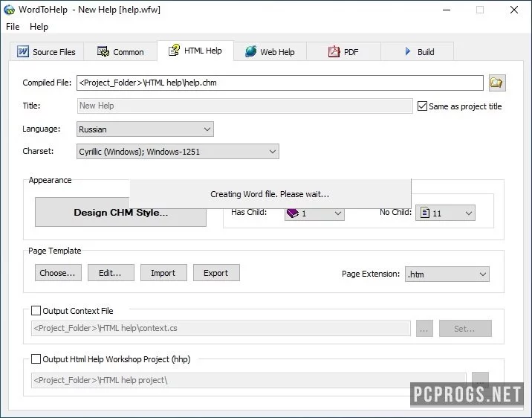This screenshot has height=418, width=532.
Task: Browse for compiled file with folder icon
Action: coord(497,83)
